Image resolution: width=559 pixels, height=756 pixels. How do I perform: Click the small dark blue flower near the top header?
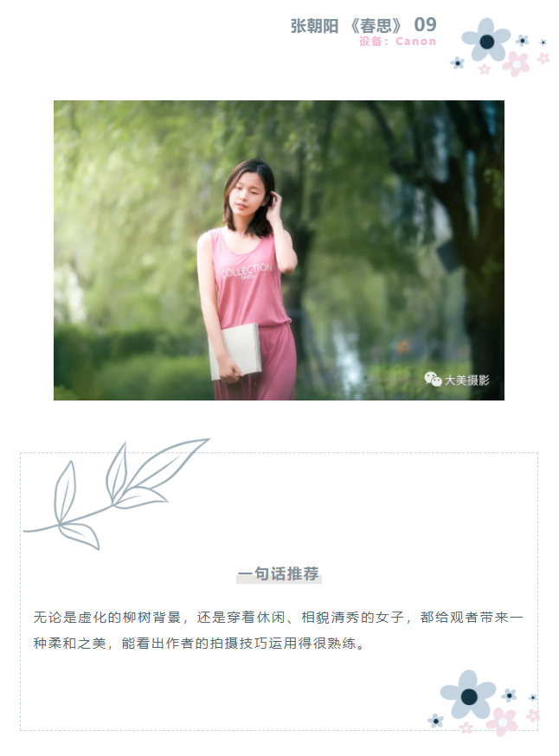(457, 62)
